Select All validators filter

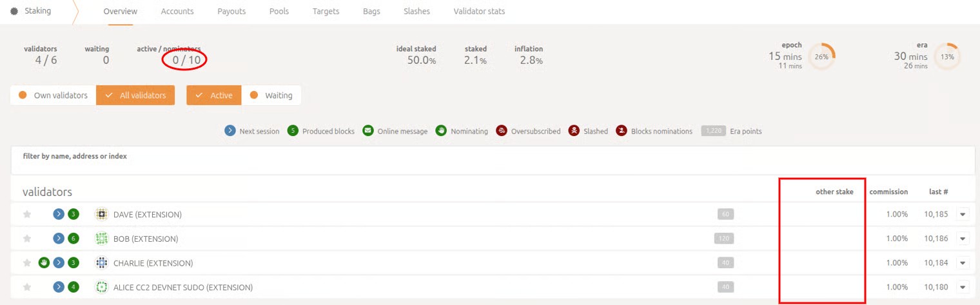(x=135, y=95)
